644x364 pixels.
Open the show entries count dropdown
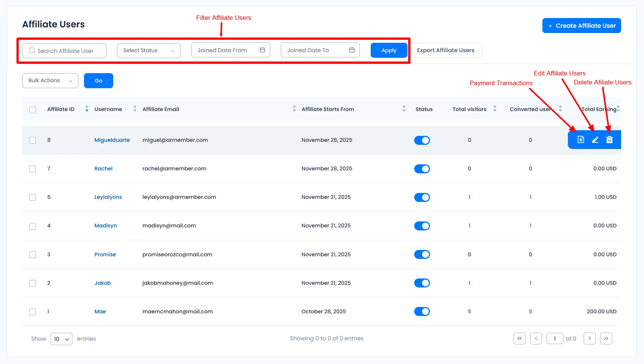(61, 339)
